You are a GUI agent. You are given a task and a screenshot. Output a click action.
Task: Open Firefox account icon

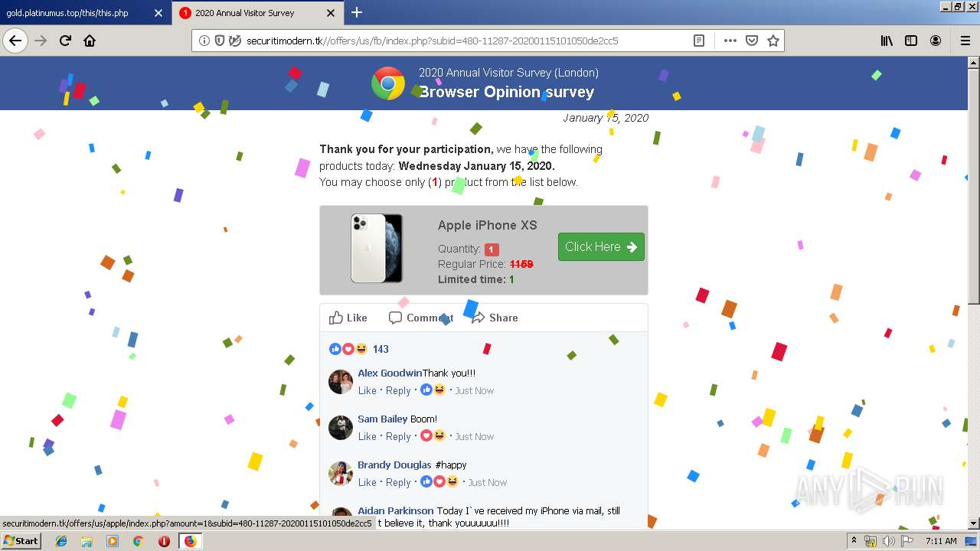click(936, 41)
